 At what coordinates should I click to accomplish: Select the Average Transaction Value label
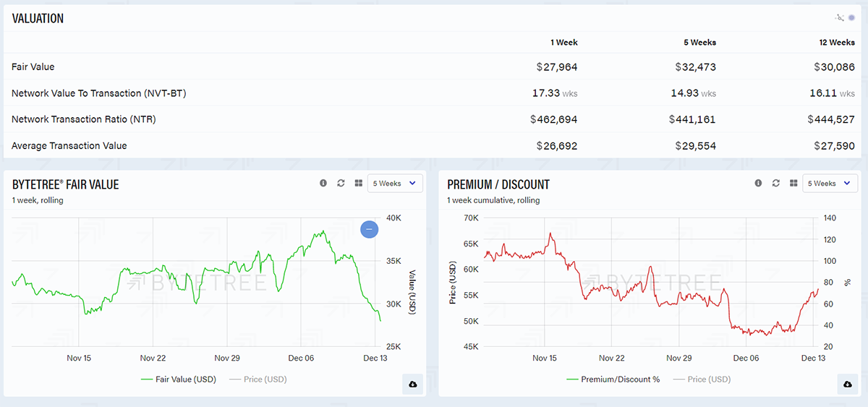(69, 145)
